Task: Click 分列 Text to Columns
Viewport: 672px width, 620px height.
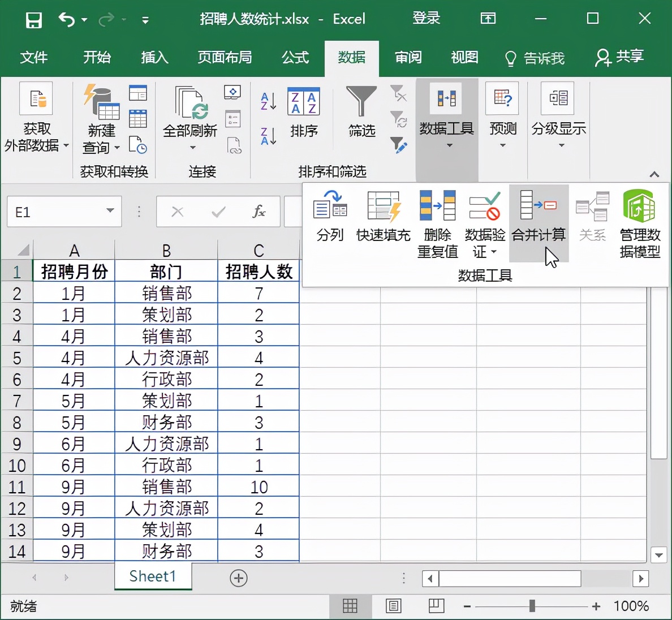Action: tap(330, 216)
